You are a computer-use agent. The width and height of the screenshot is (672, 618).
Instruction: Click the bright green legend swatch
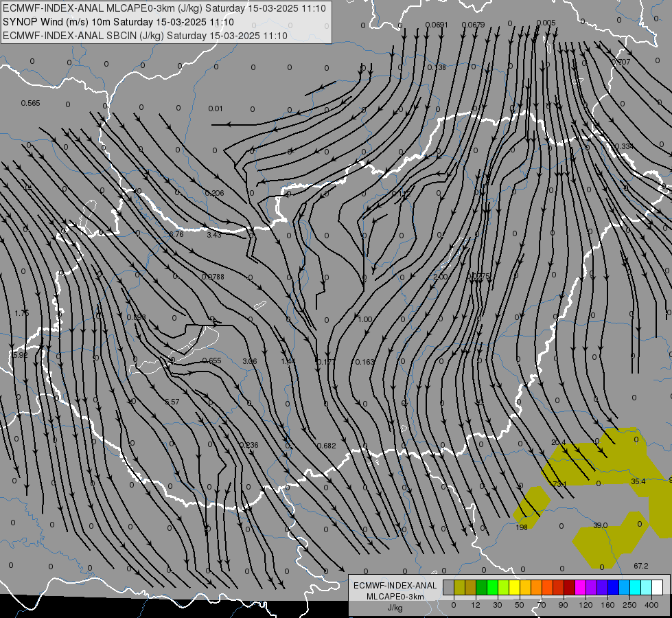click(x=492, y=588)
